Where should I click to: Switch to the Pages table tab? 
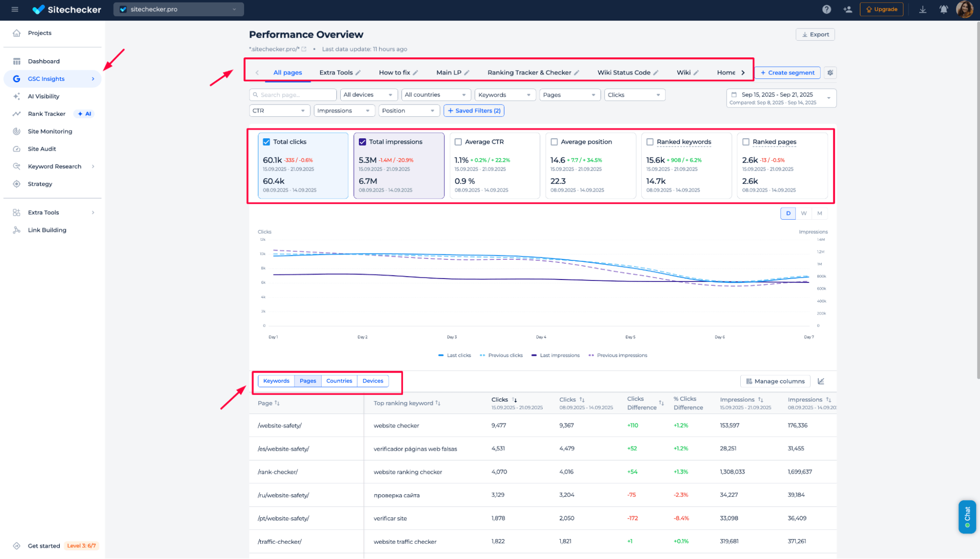[308, 381]
